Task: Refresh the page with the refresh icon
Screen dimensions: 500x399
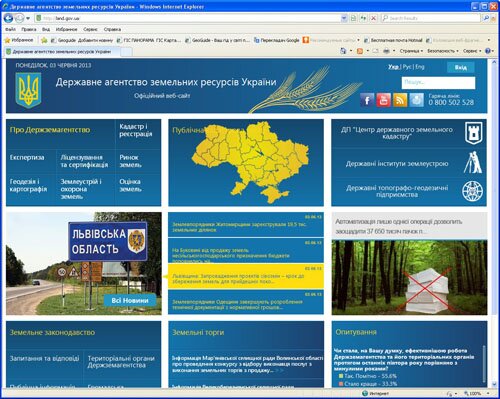Action: pos(363,18)
